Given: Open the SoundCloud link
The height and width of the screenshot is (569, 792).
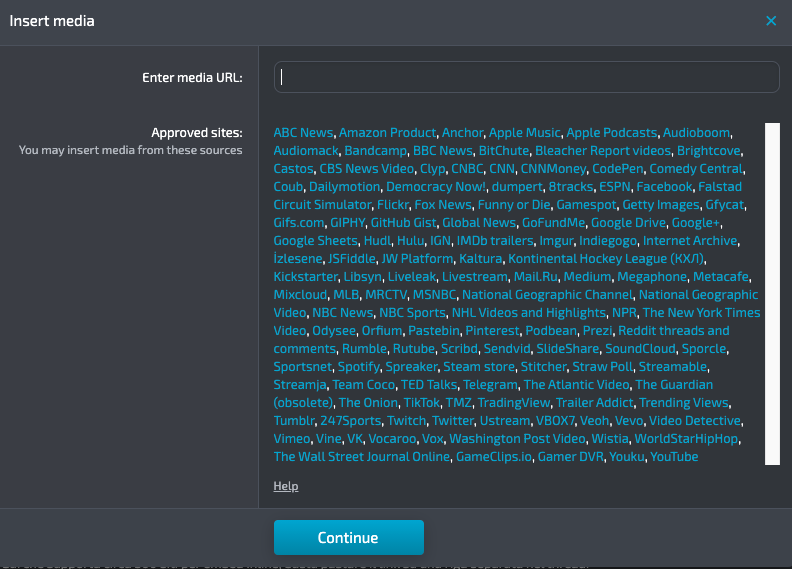Looking at the screenshot, I should [x=640, y=349].
